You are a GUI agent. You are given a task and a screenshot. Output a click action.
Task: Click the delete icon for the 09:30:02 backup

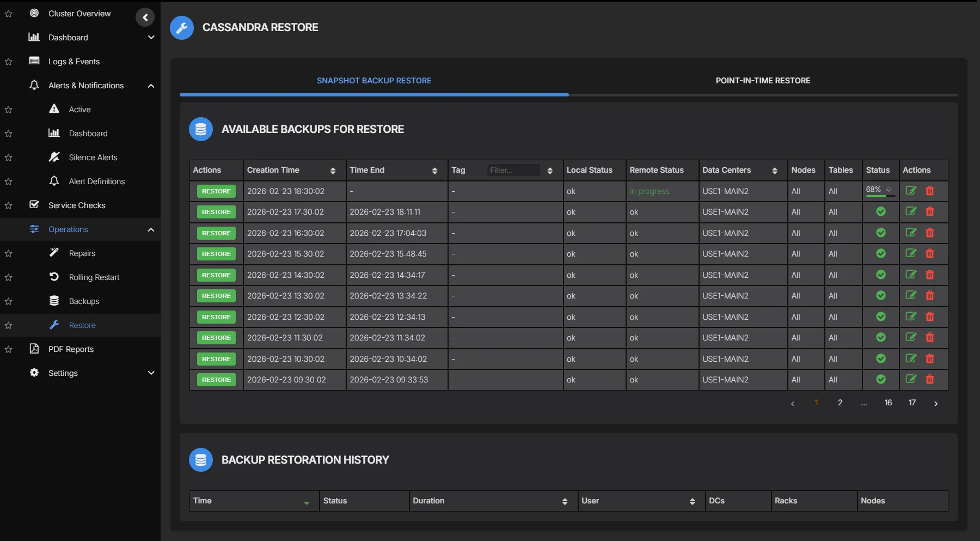pyautogui.click(x=930, y=379)
